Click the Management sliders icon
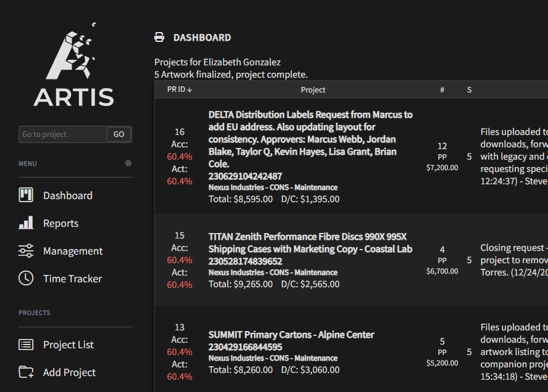The height and width of the screenshot is (392, 548). click(26, 251)
